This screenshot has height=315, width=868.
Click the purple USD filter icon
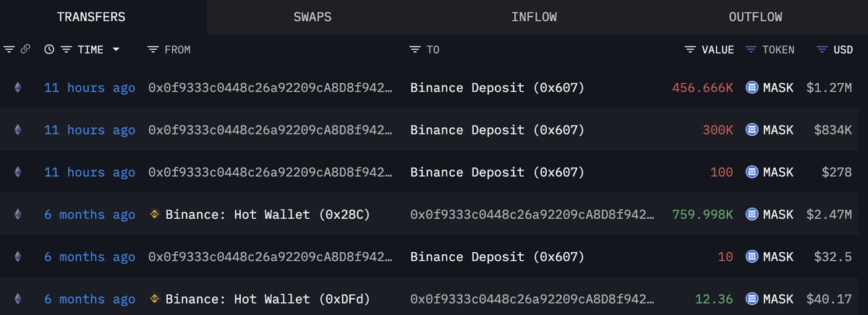[822, 50]
